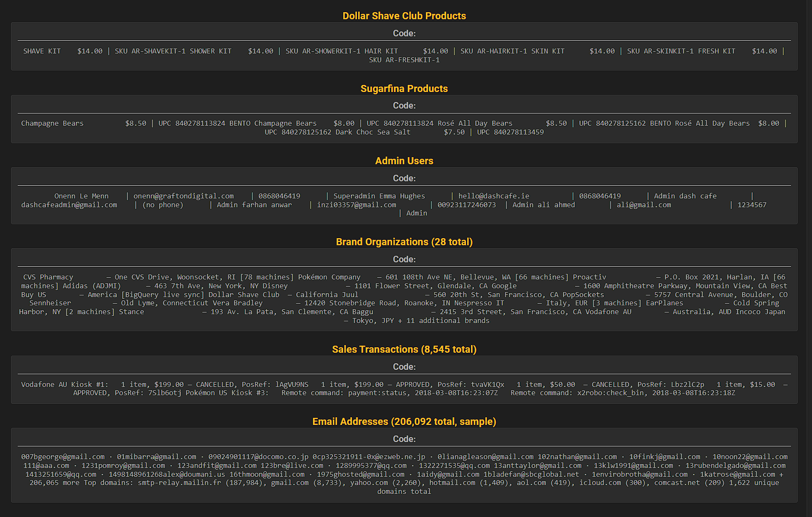Click the "PosRef: 7Slb6otj" reference
Viewport: 812px width, 517px height.
[148, 393]
